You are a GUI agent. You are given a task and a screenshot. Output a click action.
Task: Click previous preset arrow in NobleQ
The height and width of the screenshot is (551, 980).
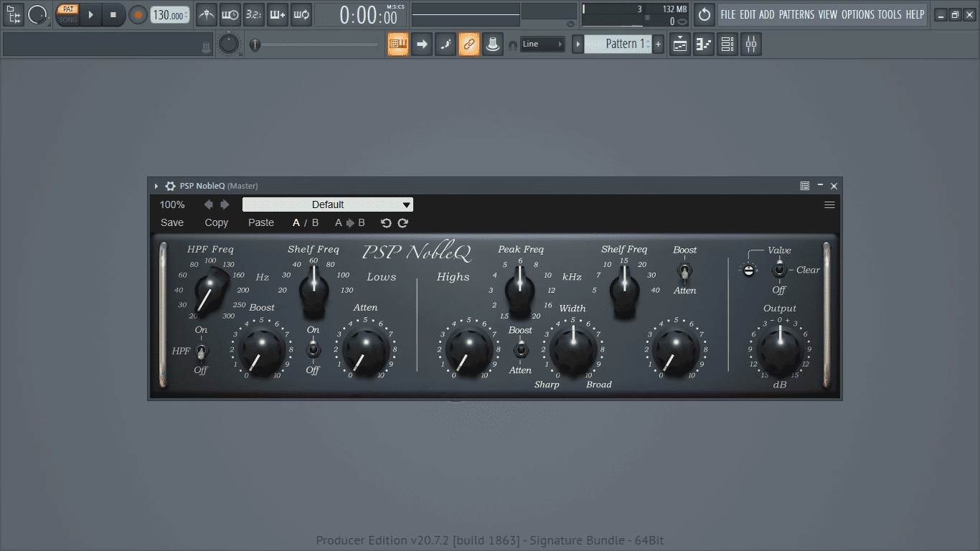tap(209, 204)
